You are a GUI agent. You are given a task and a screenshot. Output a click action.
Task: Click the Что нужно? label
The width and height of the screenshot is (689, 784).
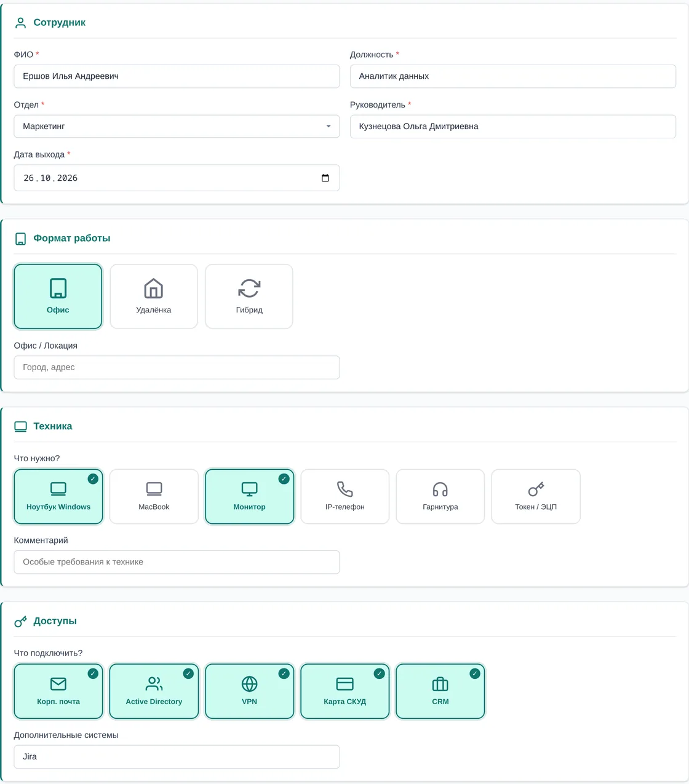[x=37, y=459]
